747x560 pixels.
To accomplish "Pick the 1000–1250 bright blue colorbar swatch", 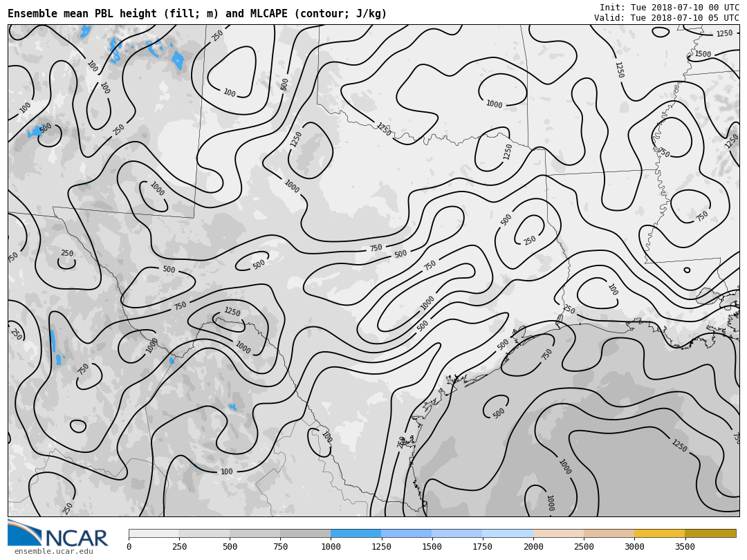I will pyautogui.click(x=356, y=534).
